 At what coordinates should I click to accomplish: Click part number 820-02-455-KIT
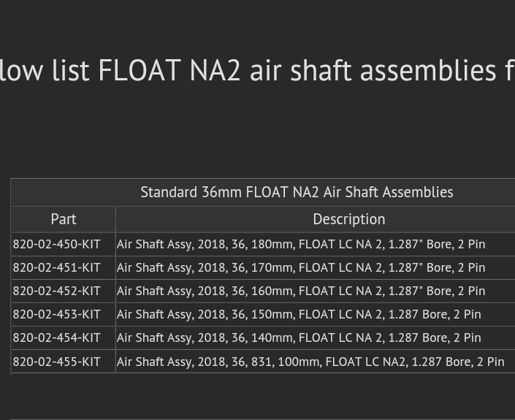(x=57, y=362)
